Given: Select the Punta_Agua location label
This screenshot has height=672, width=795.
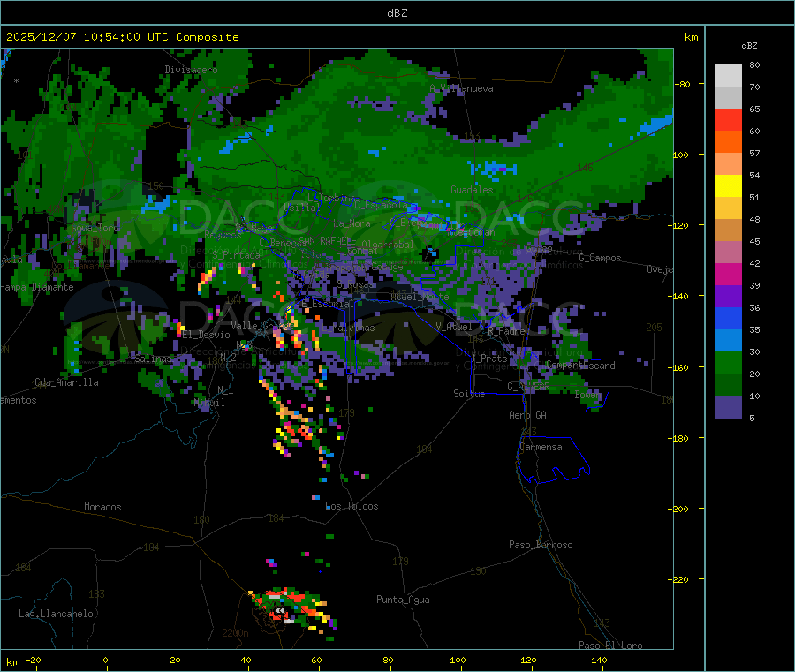Looking at the screenshot, I should 403,600.
